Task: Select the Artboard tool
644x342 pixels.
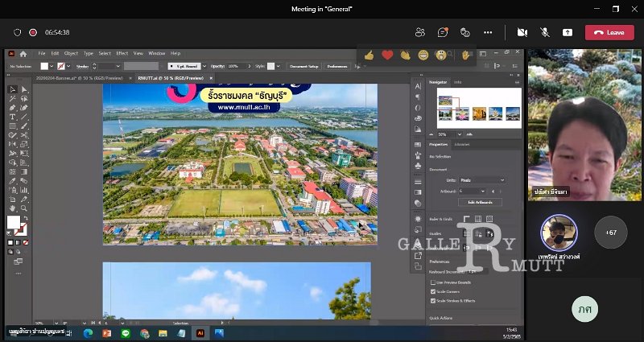Action: point(13,200)
